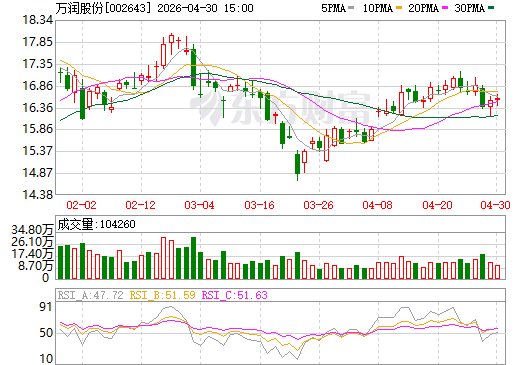Image resolution: width=520 pixels, height=365 pixels.
Task: Click the 8.70万 volume axis label
Action: (x=35, y=266)
